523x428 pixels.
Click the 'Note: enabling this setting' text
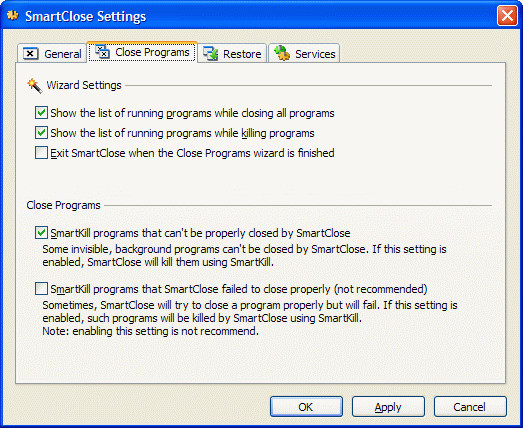(150, 331)
